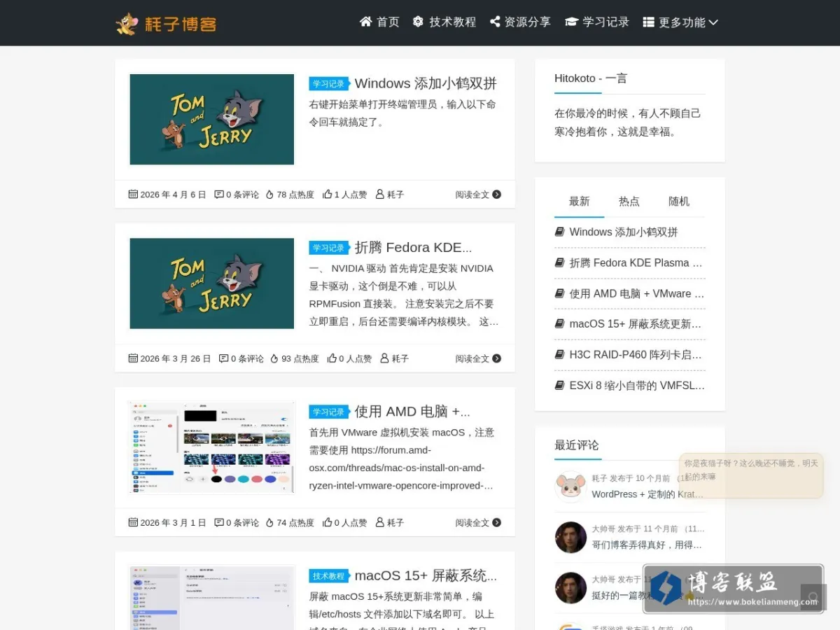The height and width of the screenshot is (630, 840).
Task: Click 技术教程 tag on macOS 15+ post
Action: [328, 576]
